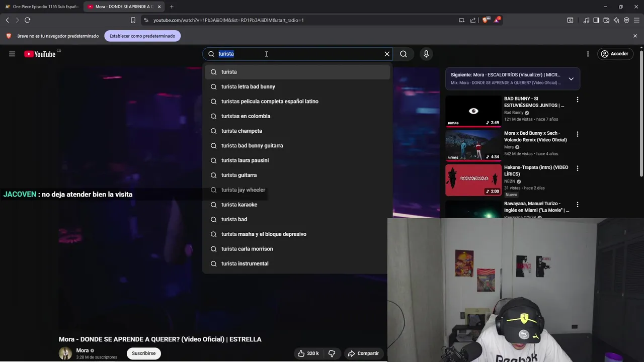Open options for Volando Remix video
The height and width of the screenshot is (362, 644).
point(578,134)
